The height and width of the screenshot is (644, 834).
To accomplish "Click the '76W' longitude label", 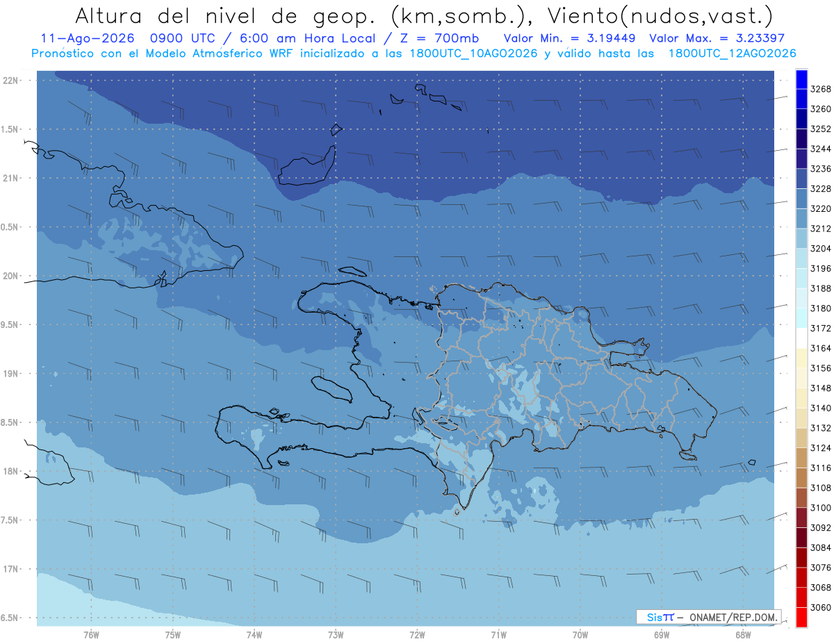I will point(91,635).
